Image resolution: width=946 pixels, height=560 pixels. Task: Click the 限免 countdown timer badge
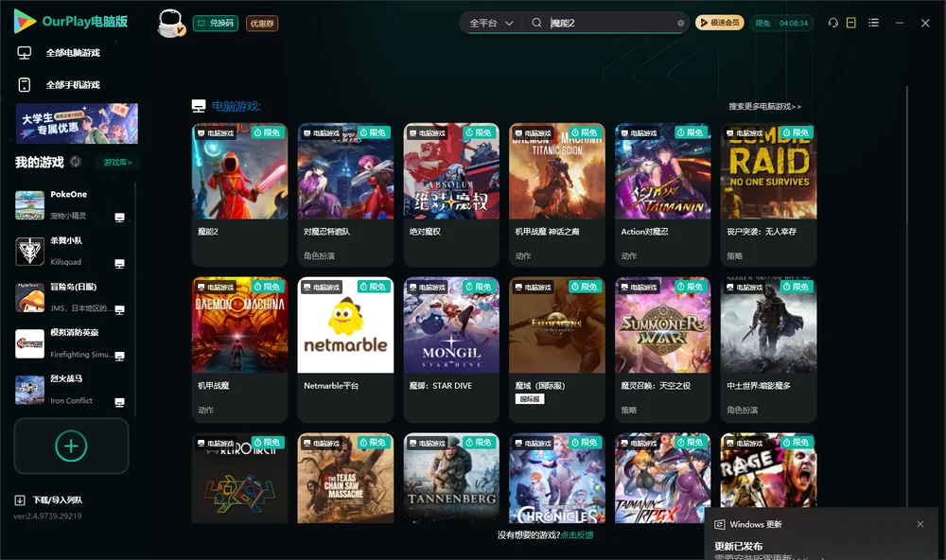tap(782, 23)
